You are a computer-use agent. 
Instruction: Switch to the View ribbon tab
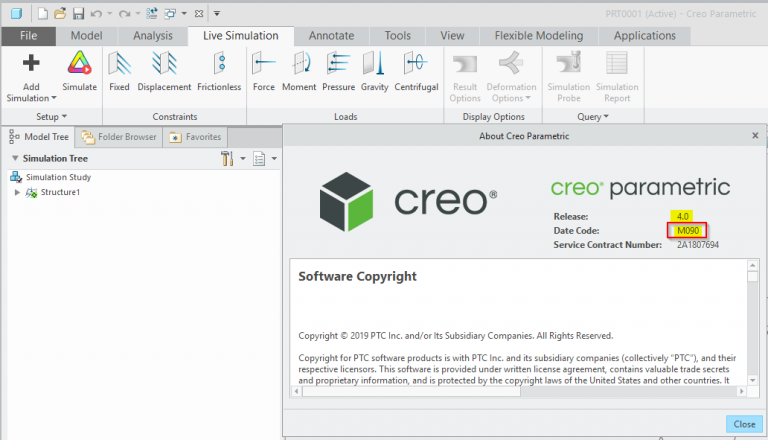pyautogui.click(x=452, y=36)
